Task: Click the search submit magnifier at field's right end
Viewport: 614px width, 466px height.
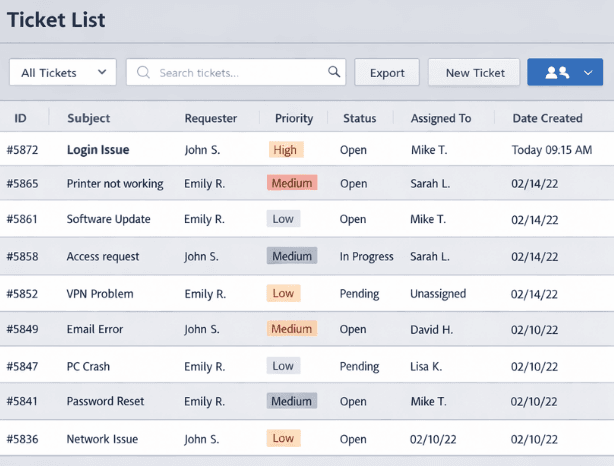Action: [334, 72]
